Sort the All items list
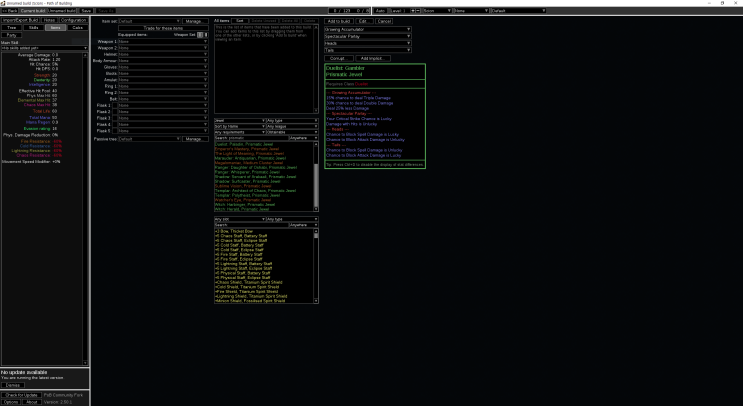Image resolution: width=743 pixels, height=406 pixels. coord(240,21)
